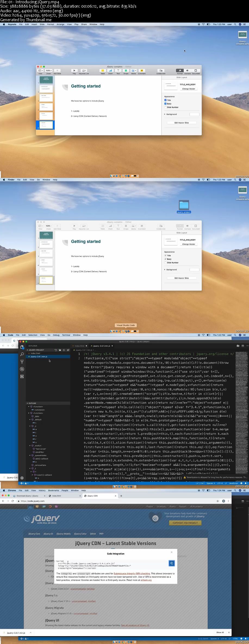
Task: Collapse the _queueHooks node in VS Code outline
Action: 30,455
